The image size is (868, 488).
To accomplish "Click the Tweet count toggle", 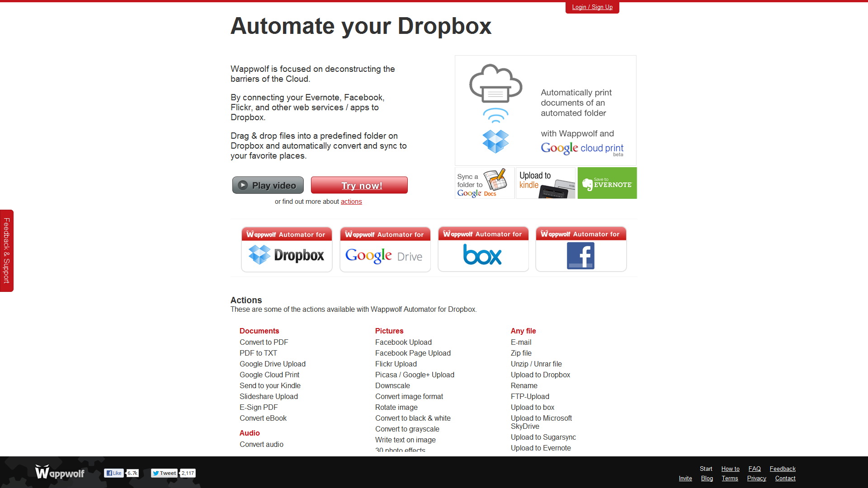I will 187,473.
